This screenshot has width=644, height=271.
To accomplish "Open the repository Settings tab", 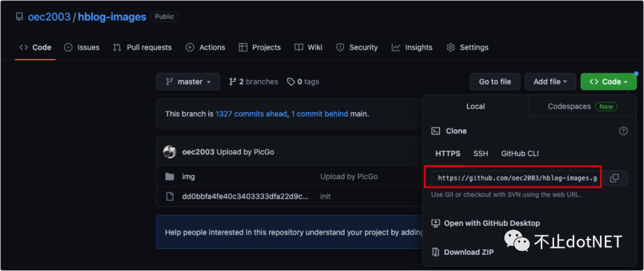I will 467,48.
